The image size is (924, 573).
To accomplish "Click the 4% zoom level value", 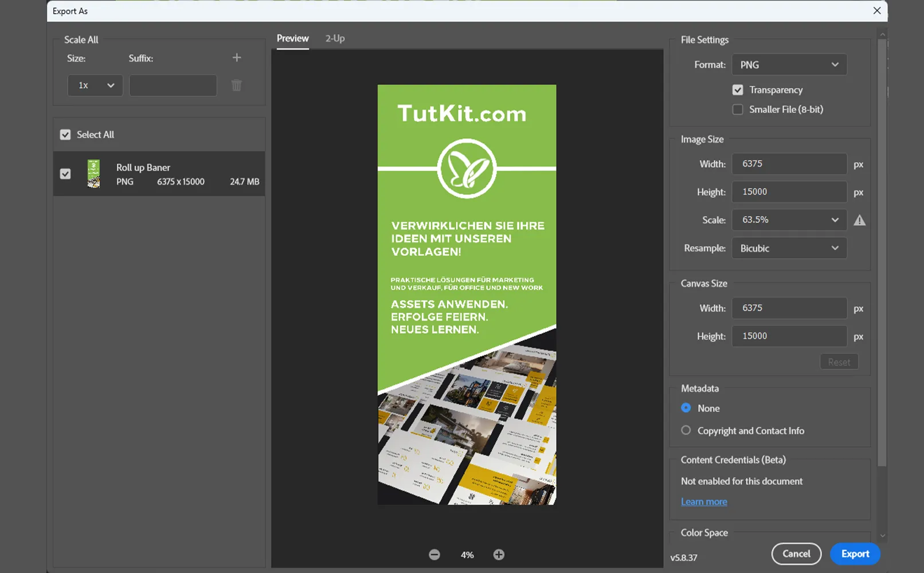I will 467,555.
